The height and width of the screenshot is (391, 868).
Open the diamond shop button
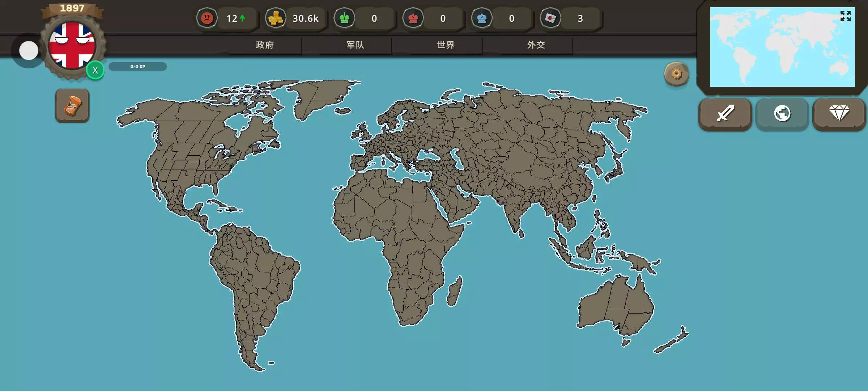(x=839, y=114)
